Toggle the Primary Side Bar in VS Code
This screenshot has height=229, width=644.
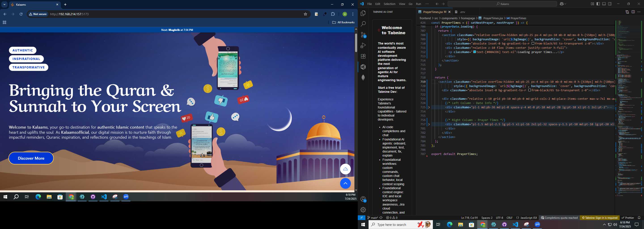(x=598, y=4)
